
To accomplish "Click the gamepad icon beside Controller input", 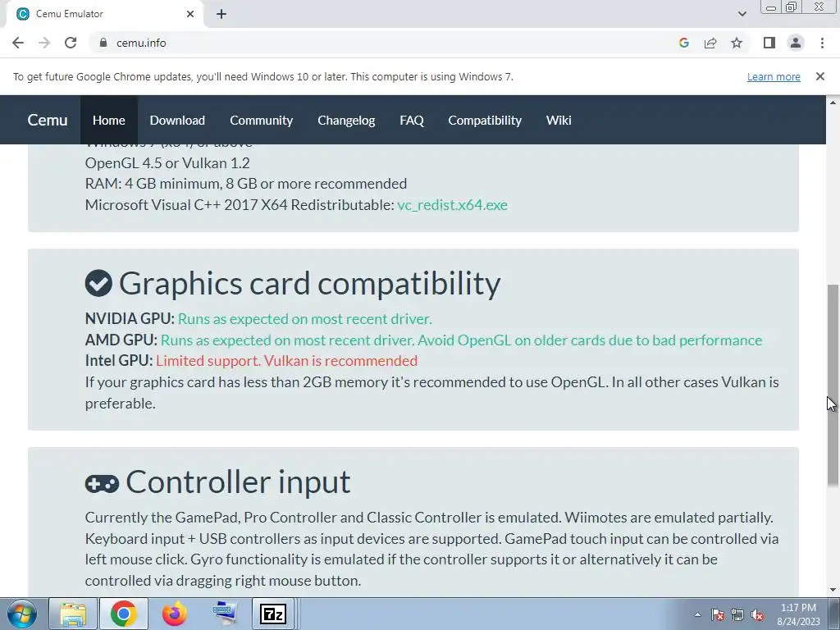I will pos(102,484).
